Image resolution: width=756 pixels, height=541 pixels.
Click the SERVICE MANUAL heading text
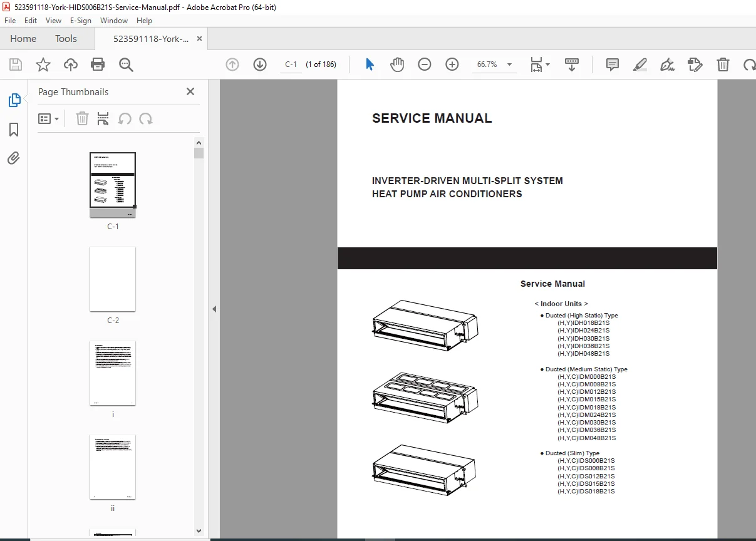click(x=432, y=118)
